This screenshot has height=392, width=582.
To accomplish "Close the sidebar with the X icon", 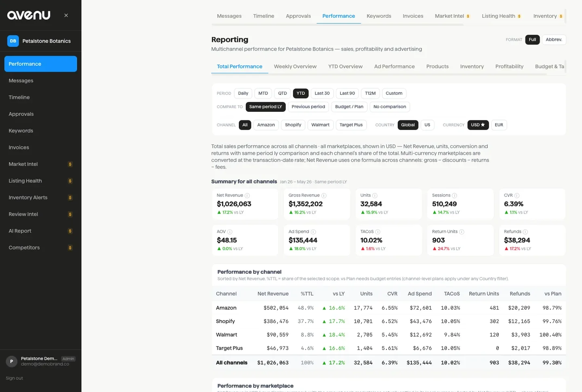I will (x=66, y=15).
